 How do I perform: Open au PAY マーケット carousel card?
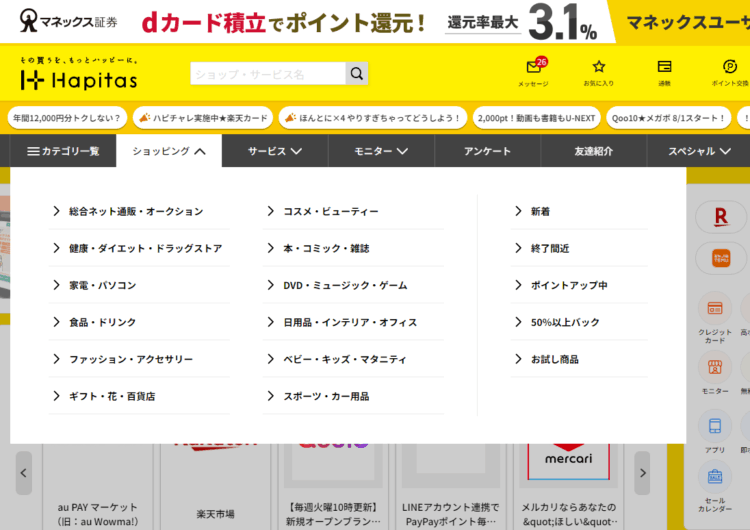98,486
